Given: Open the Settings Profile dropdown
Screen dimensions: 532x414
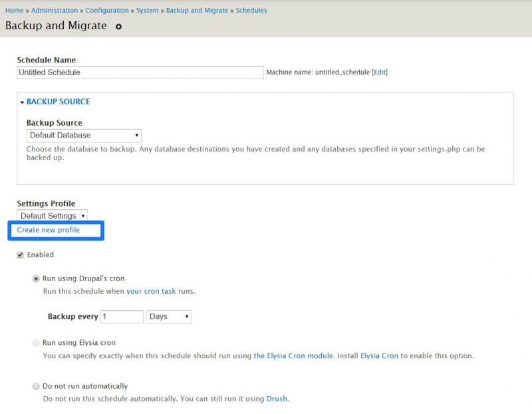Looking at the screenshot, I should tap(53, 215).
